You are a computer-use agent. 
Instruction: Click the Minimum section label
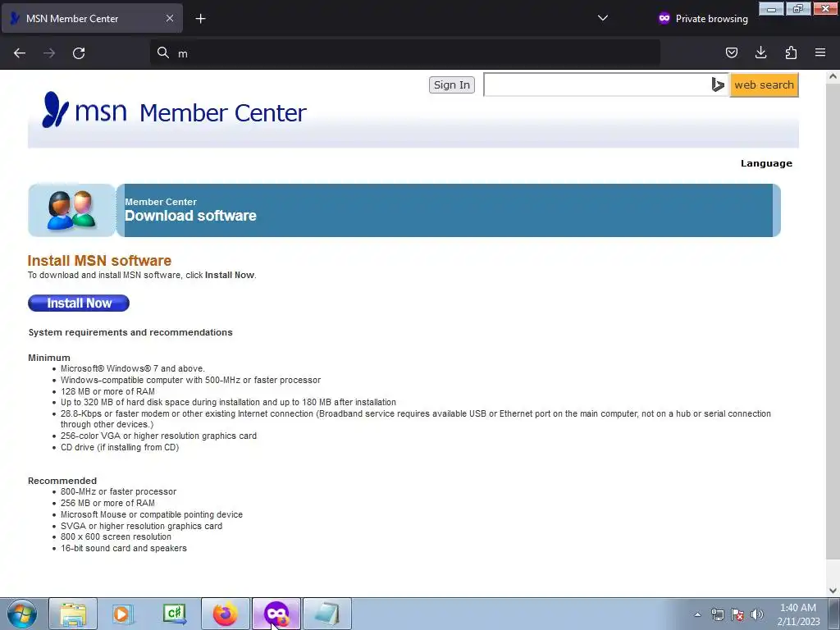coord(49,358)
